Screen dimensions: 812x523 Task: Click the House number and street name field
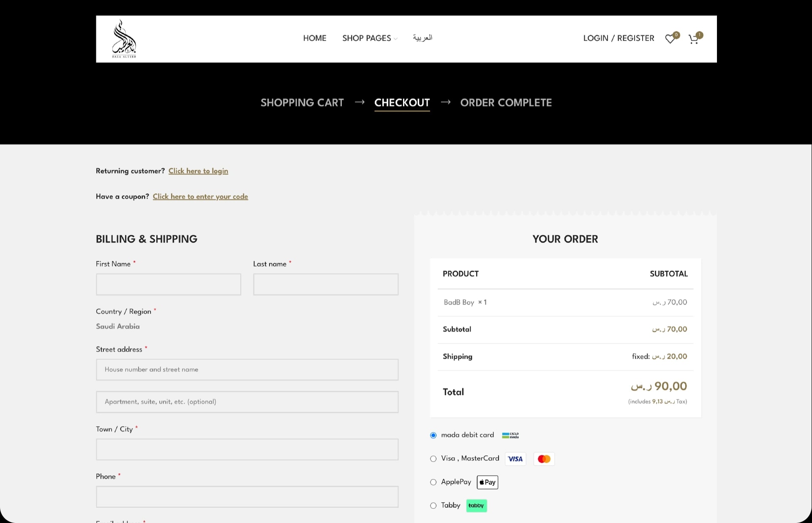click(247, 370)
